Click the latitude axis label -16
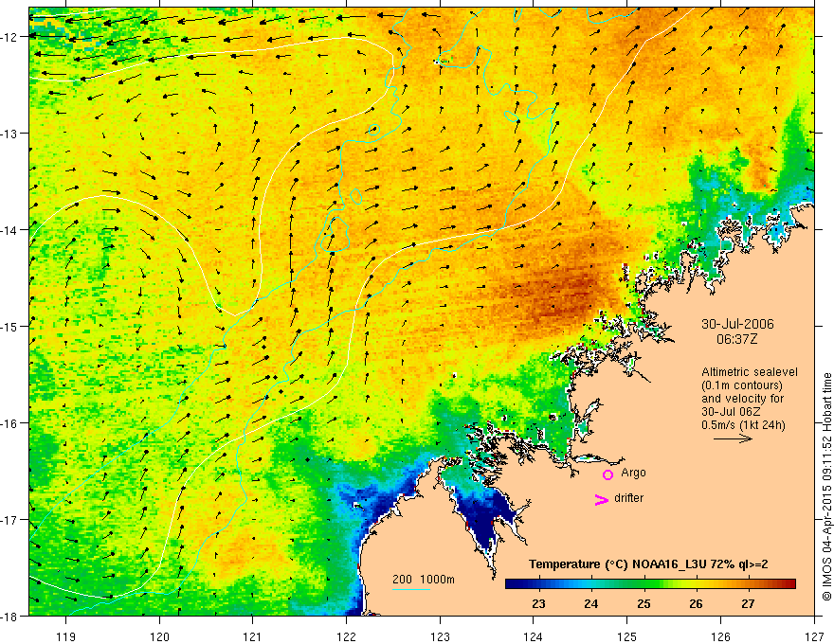This screenshot has width=834, height=644. pyautogui.click(x=9, y=423)
